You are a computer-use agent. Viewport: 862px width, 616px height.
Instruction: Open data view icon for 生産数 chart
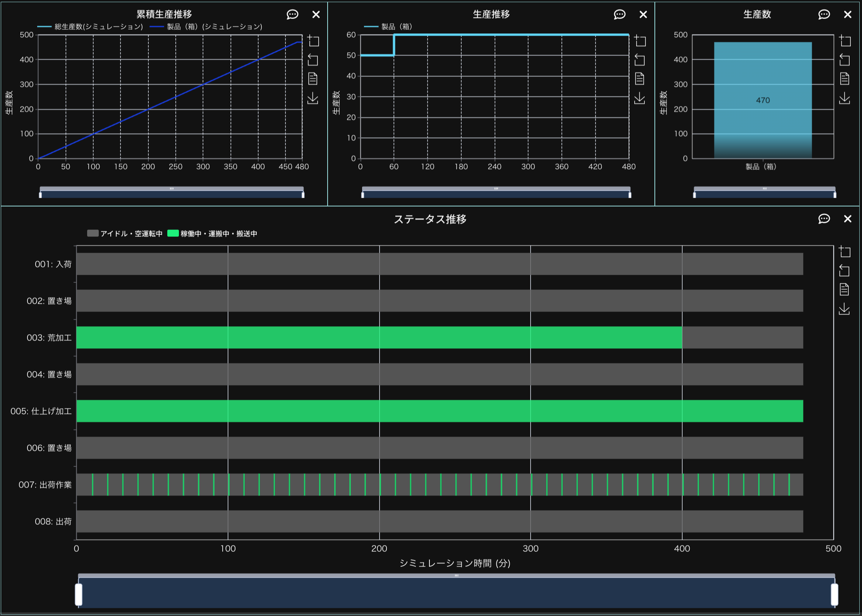[845, 79]
